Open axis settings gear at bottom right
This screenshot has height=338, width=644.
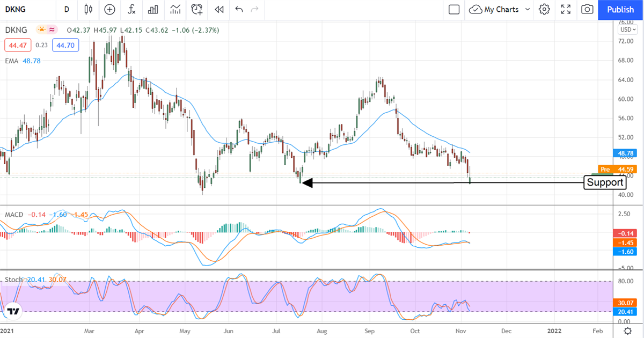(628, 330)
